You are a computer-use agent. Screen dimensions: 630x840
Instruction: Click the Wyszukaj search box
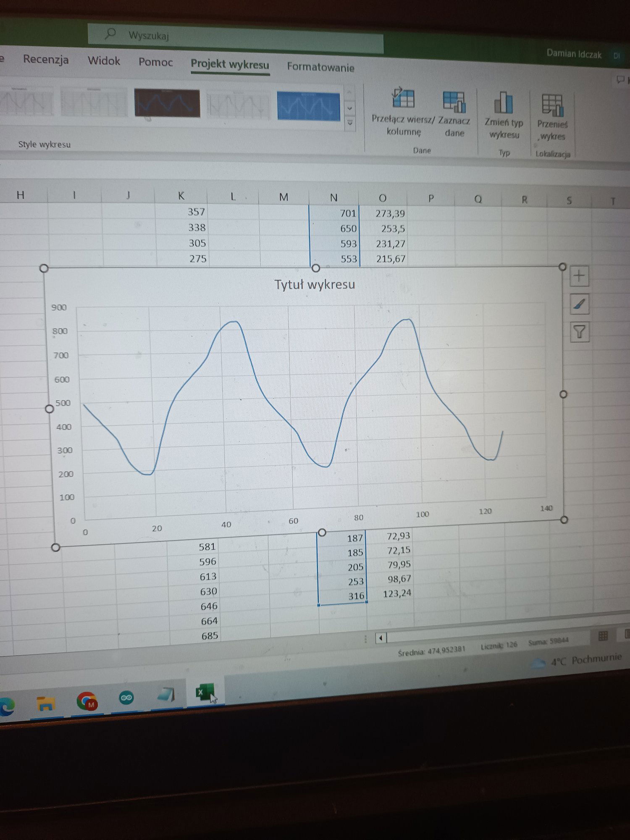click(235, 38)
